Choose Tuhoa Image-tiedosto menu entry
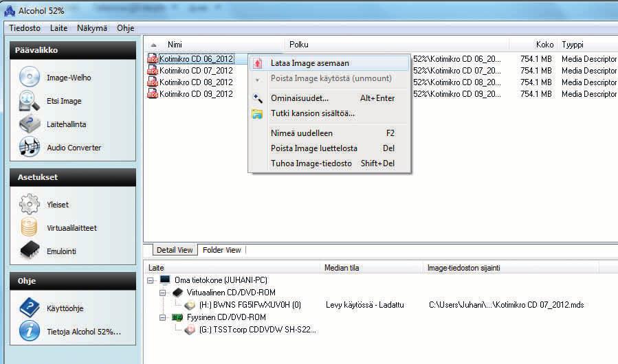 pyautogui.click(x=329, y=163)
